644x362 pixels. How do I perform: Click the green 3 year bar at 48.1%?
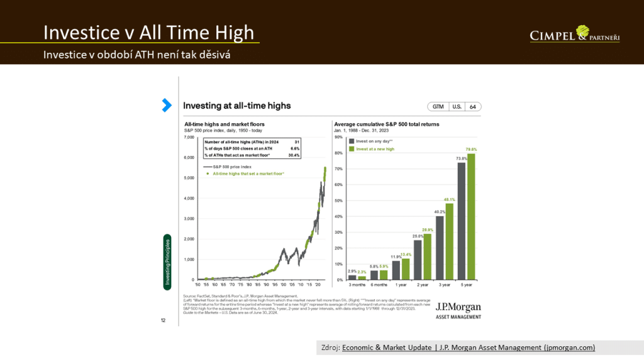coord(449,241)
